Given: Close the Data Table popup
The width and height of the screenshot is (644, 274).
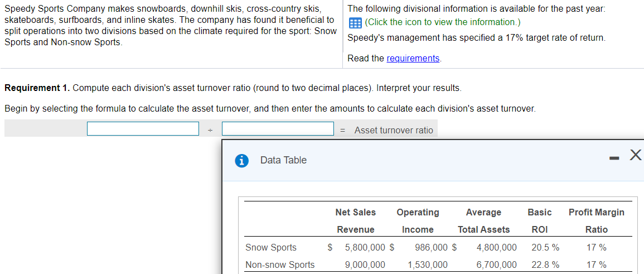Looking at the screenshot, I should coord(635,155).
